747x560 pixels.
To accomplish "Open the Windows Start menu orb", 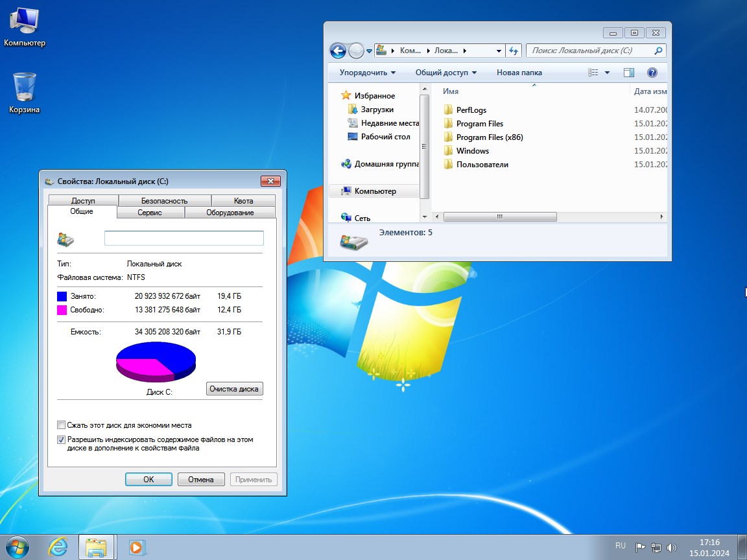I will (18, 547).
